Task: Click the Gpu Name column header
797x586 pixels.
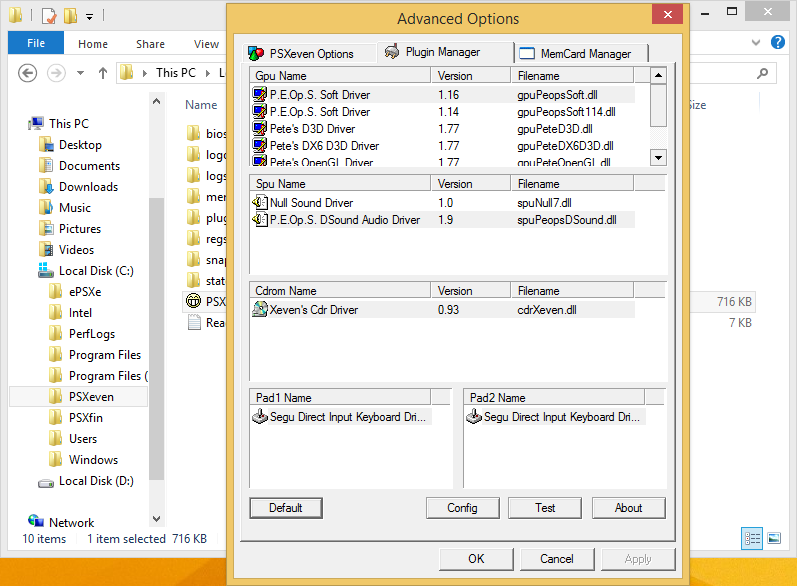Action: pyautogui.click(x=341, y=76)
